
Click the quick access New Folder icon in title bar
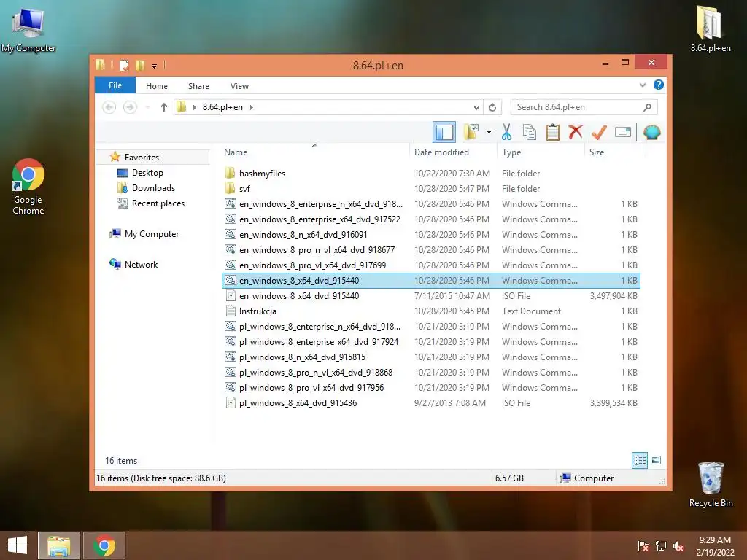point(140,65)
